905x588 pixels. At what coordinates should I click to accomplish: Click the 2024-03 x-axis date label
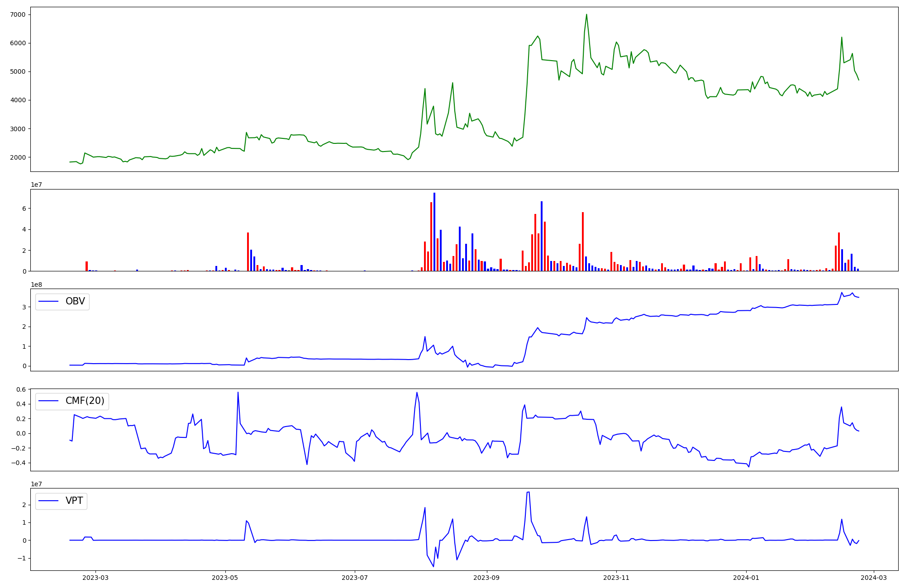[873, 578]
